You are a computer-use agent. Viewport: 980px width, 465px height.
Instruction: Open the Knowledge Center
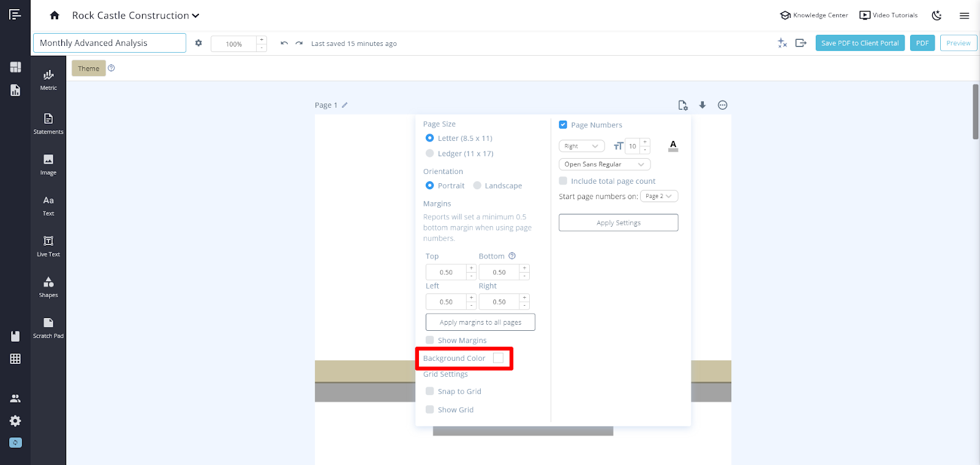click(x=814, y=15)
